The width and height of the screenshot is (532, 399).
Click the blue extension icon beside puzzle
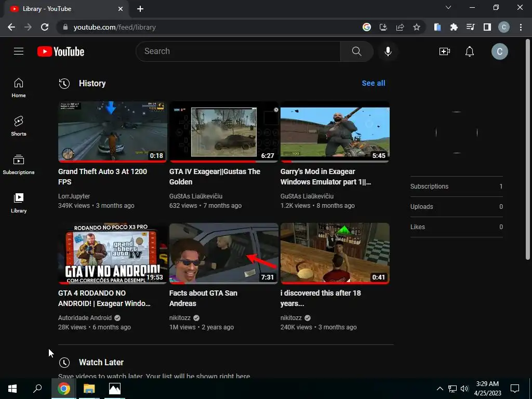[x=437, y=27]
